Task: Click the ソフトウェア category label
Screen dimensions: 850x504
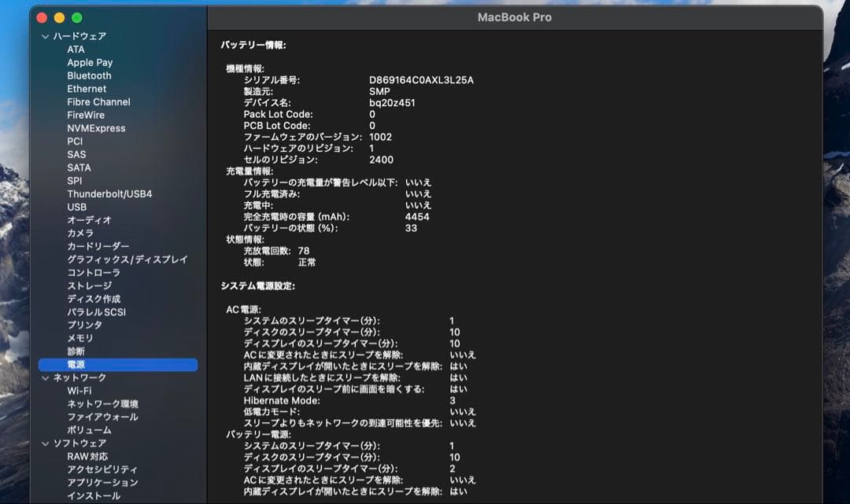Action: pyautogui.click(x=79, y=443)
